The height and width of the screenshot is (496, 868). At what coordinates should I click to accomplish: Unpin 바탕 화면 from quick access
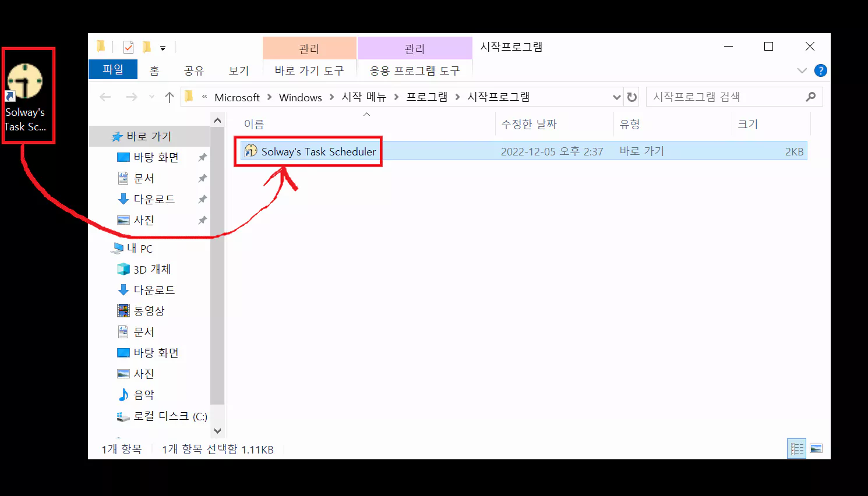pyautogui.click(x=202, y=157)
